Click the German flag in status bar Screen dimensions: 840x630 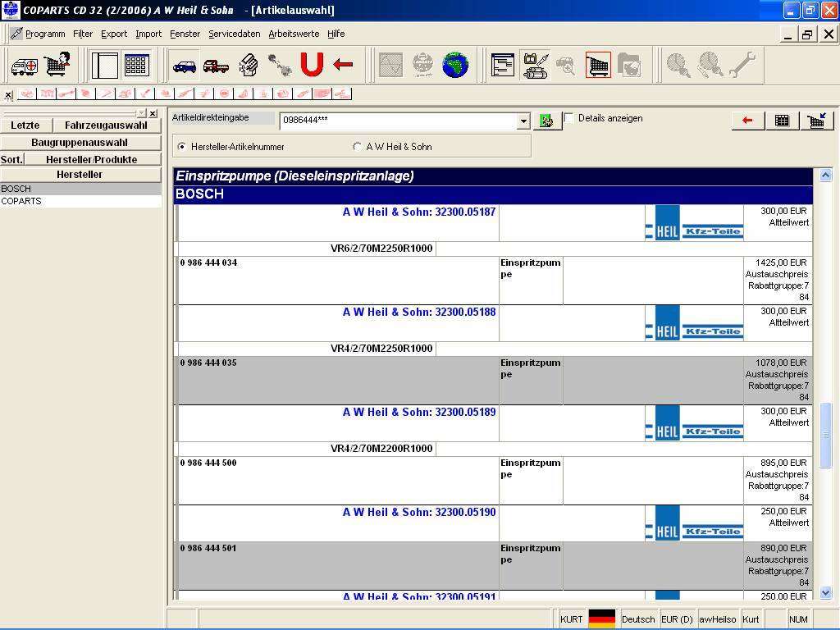601,619
